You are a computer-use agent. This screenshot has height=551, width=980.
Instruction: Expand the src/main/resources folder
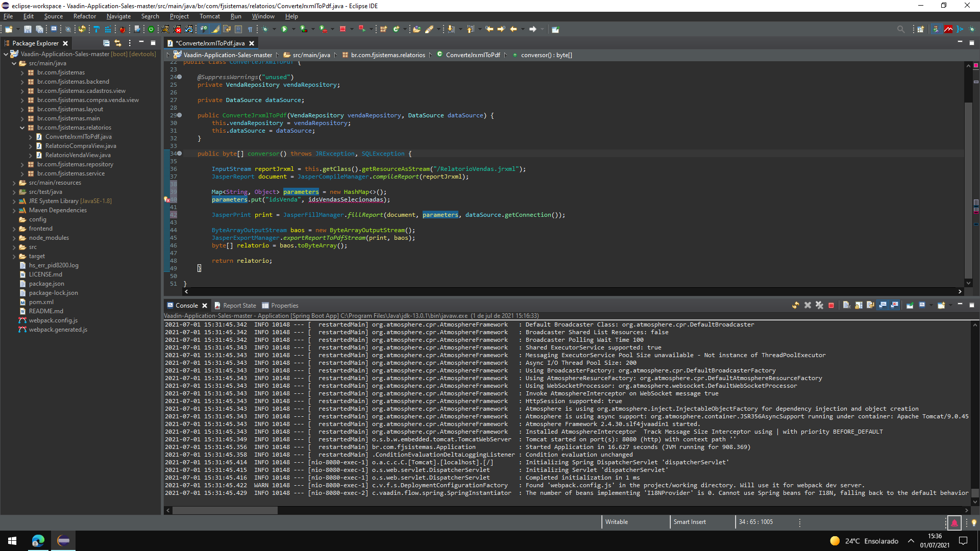click(x=14, y=183)
